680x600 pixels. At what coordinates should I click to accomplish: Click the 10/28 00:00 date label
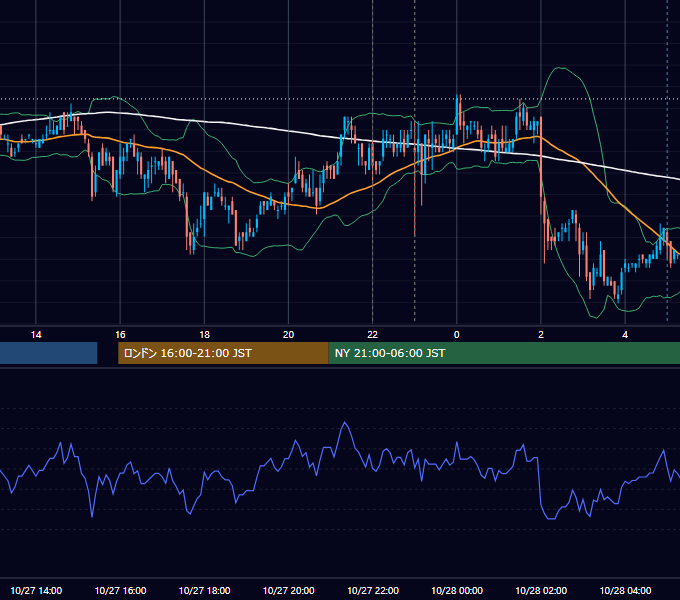click(457, 591)
